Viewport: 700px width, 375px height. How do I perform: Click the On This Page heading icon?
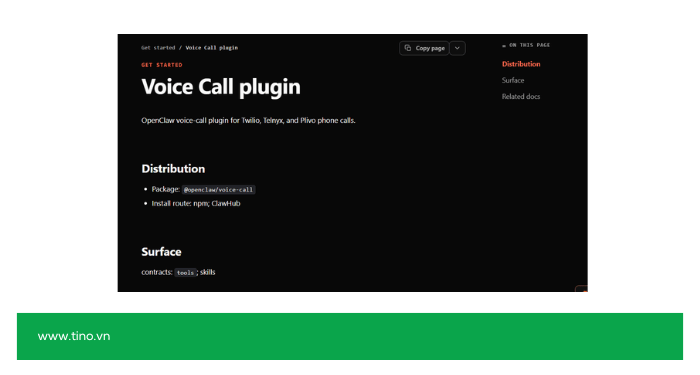pyautogui.click(x=504, y=46)
